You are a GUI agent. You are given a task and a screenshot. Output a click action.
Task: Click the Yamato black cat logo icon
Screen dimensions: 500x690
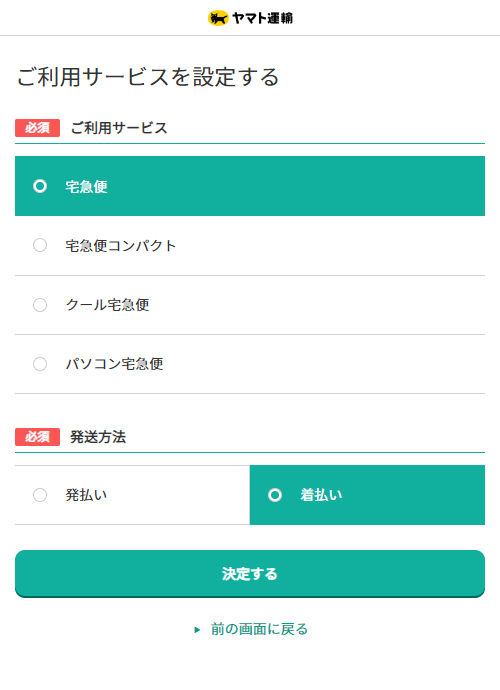[x=218, y=18]
